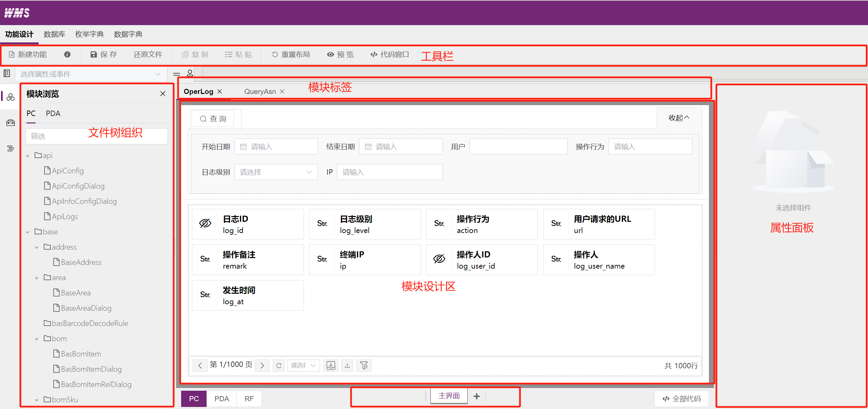Switch device mode to PDA at bottom
Viewport: 868px width, 409px height.
coord(221,399)
